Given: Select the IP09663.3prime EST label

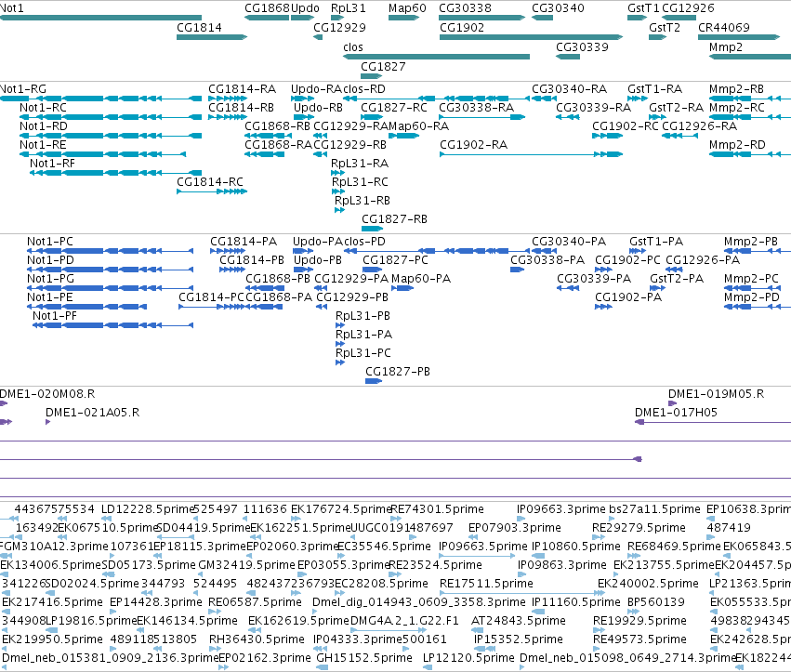Looking at the screenshot, I should (561, 510).
